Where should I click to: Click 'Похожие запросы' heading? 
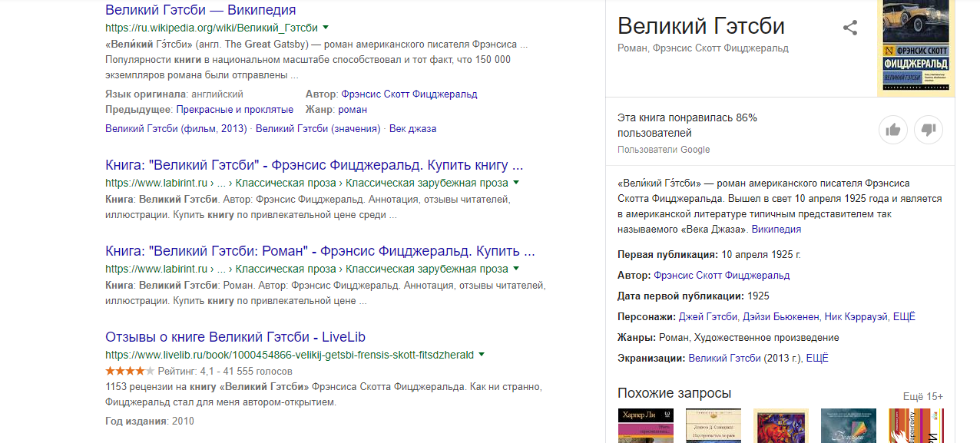coord(674,393)
